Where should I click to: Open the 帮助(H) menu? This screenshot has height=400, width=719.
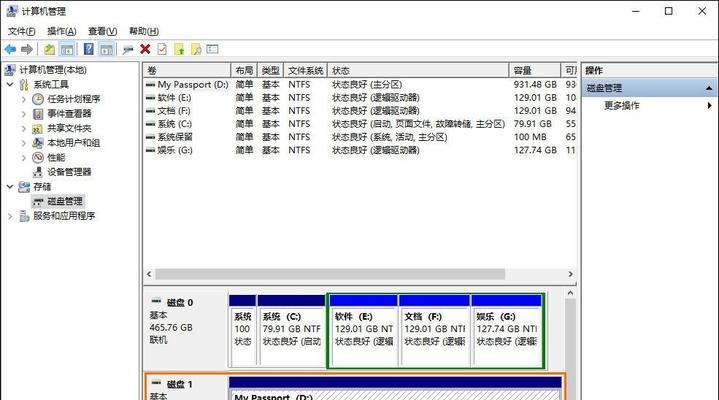point(144,31)
